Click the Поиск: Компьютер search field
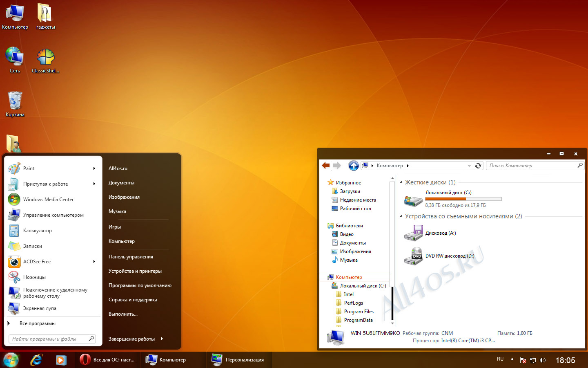Viewport: 588px width, 368px height. click(x=535, y=166)
